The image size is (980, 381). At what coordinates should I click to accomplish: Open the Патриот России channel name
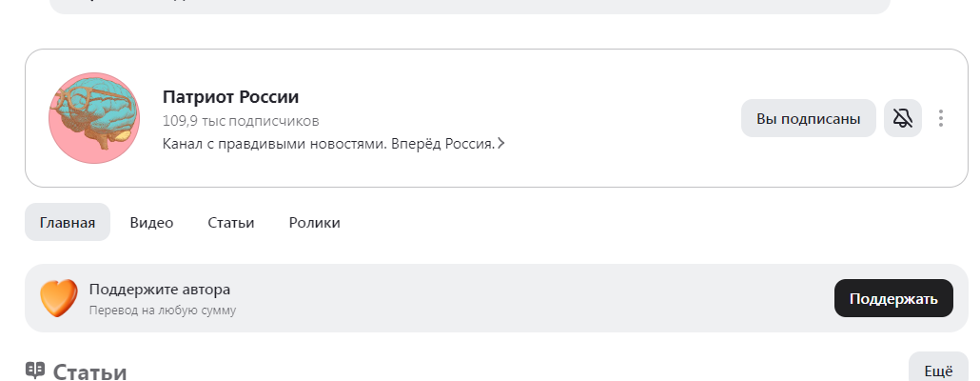(230, 97)
